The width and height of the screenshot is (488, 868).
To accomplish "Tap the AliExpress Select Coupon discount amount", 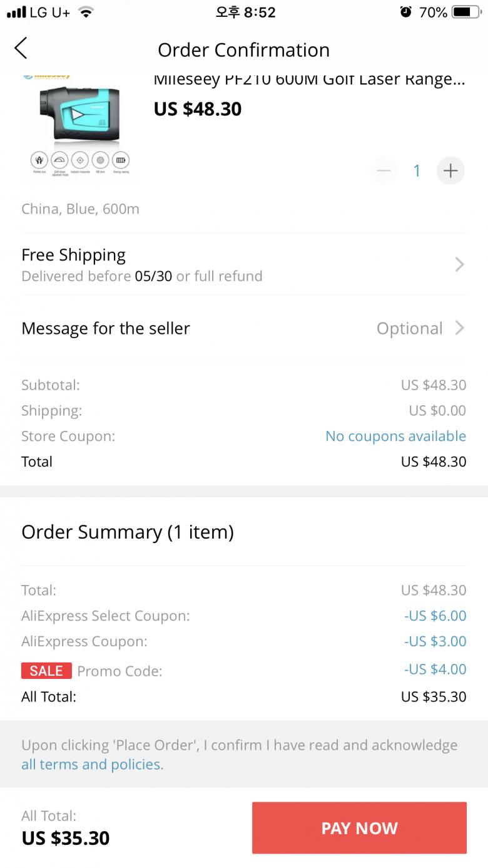I will click(x=435, y=616).
